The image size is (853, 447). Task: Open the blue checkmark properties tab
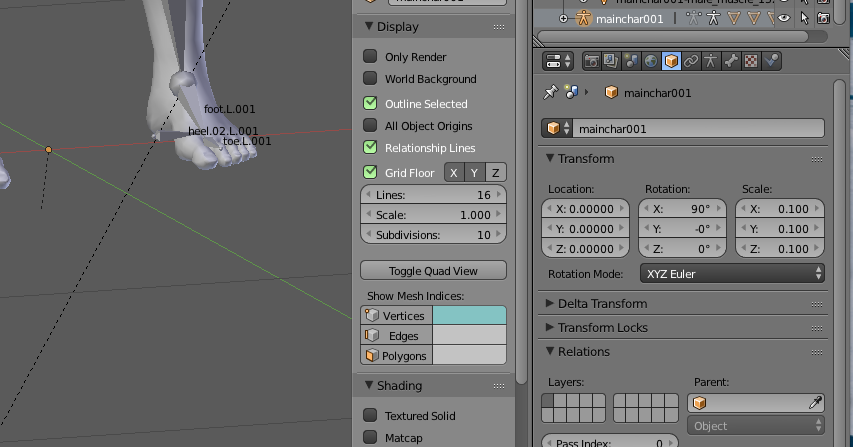pyautogui.click(x=771, y=61)
